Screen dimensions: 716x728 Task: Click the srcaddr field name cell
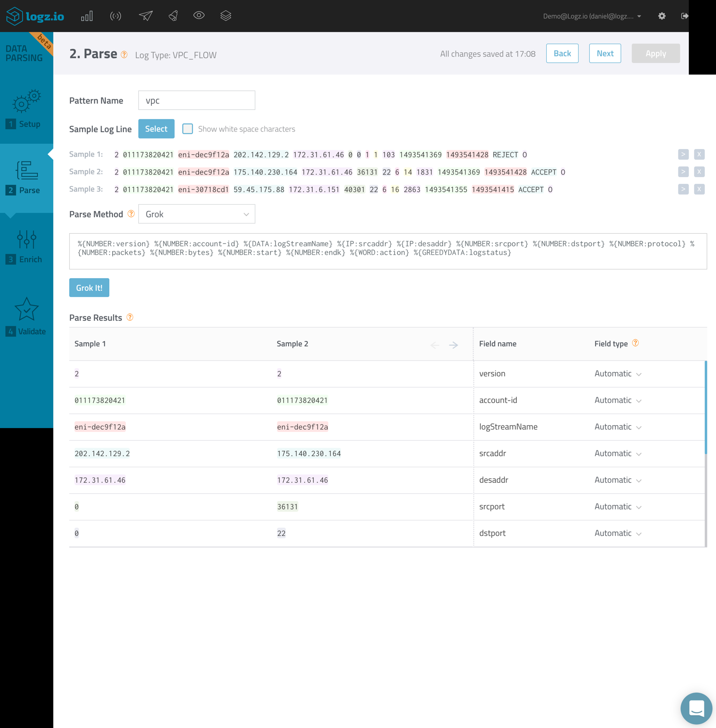tap(493, 453)
